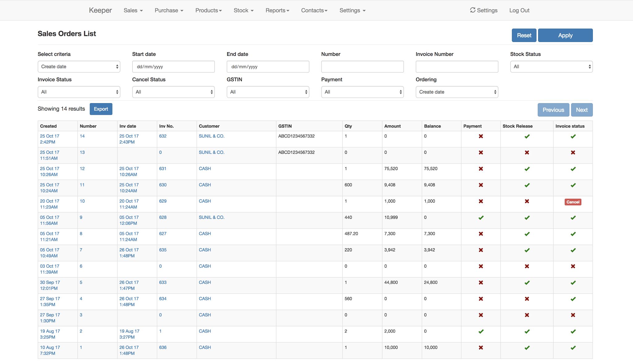Viewport: 633px width, 364px height.
Task: Click the Cancel badge on order 10
Action: [x=573, y=202]
